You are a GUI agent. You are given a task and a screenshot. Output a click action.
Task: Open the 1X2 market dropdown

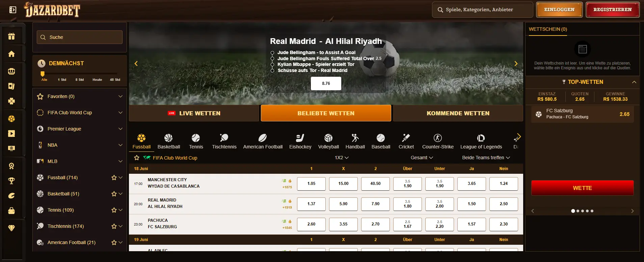coord(342,158)
